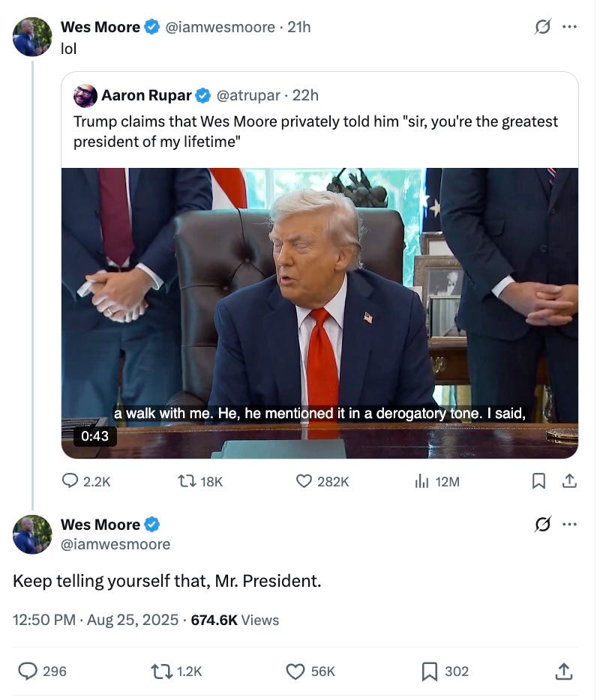
Task: Share the main tweet via bottom share icon
Action: point(563,671)
